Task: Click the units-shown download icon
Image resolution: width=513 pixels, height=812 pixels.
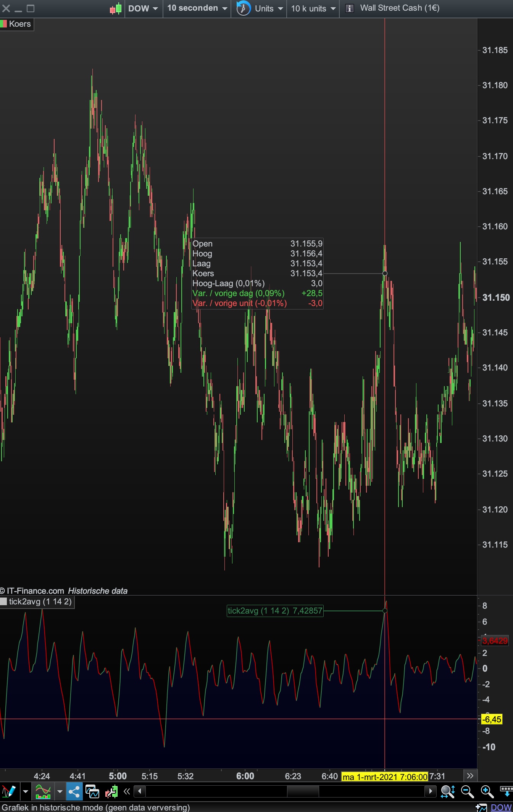Action: tap(506, 791)
